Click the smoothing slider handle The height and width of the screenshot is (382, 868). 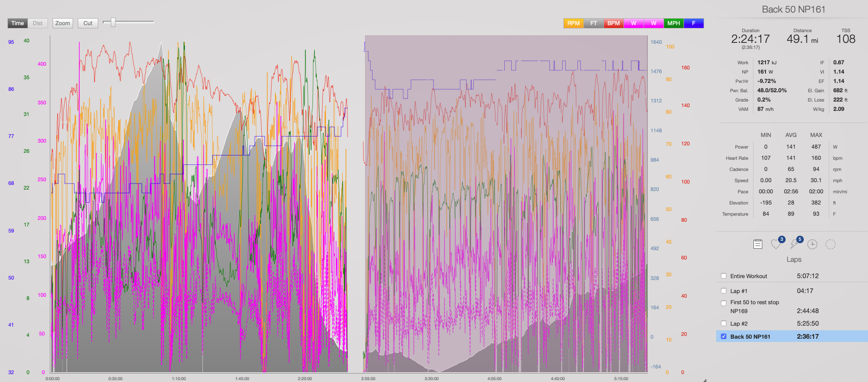[113, 22]
